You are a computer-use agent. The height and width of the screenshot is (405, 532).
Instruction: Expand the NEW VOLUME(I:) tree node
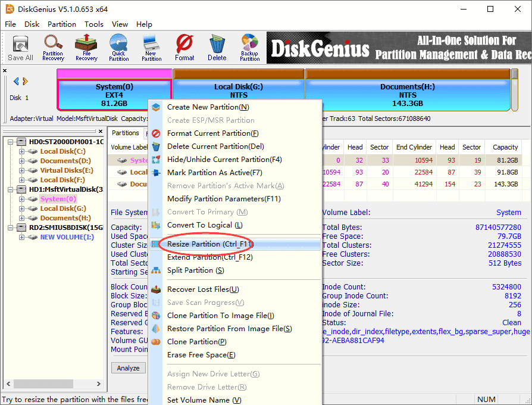pos(22,237)
